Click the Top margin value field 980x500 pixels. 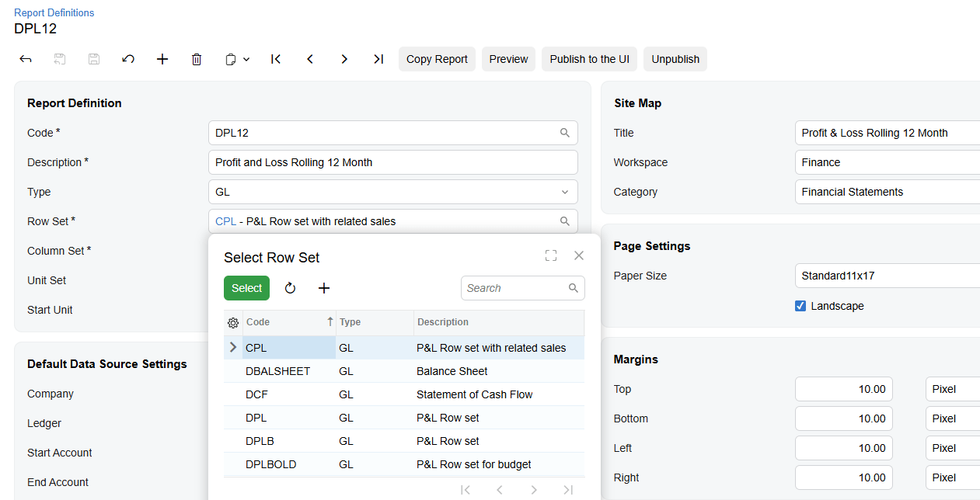point(844,389)
